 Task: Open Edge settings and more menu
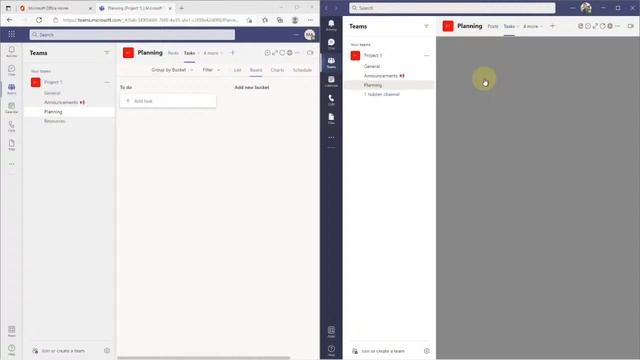(x=311, y=20)
